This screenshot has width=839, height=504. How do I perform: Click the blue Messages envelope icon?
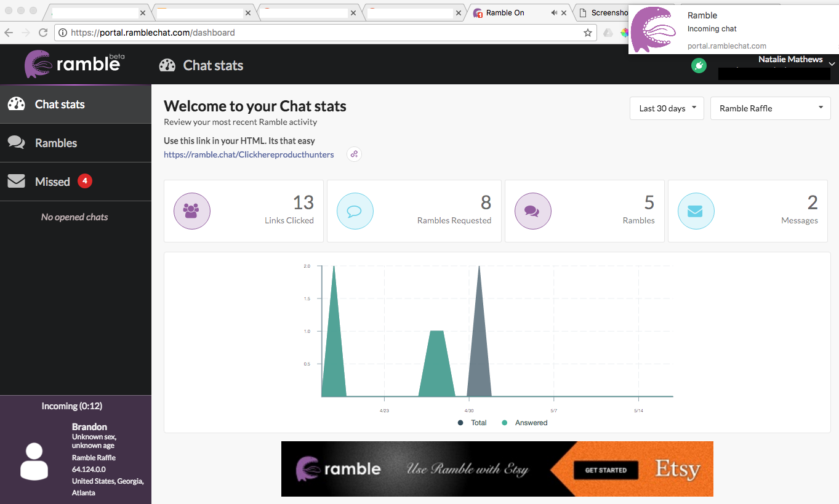point(696,210)
